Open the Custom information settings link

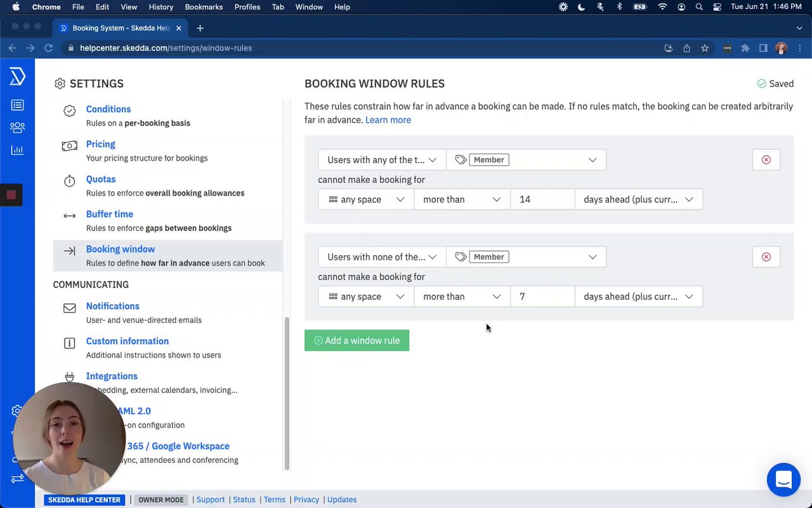point(128,341)
